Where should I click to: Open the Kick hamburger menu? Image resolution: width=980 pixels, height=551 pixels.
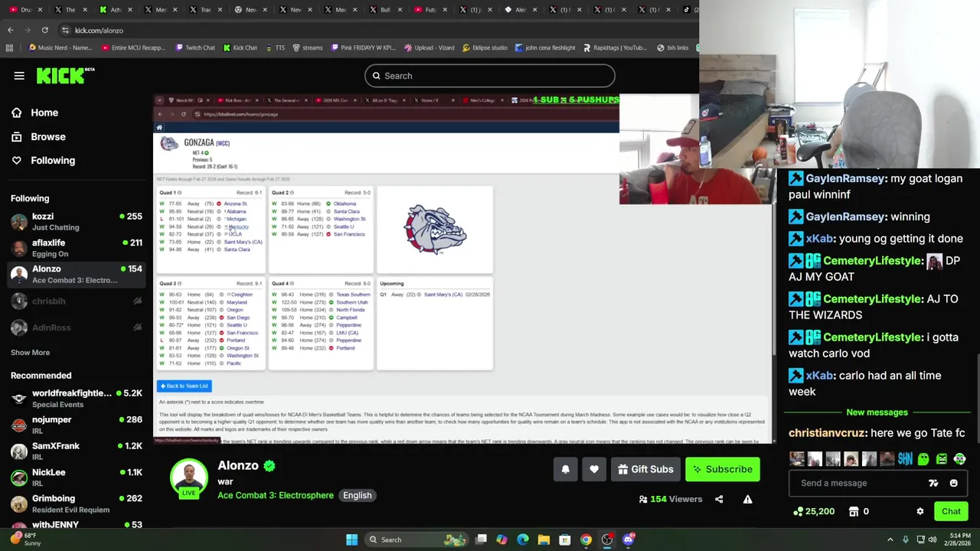coord(19,76)
